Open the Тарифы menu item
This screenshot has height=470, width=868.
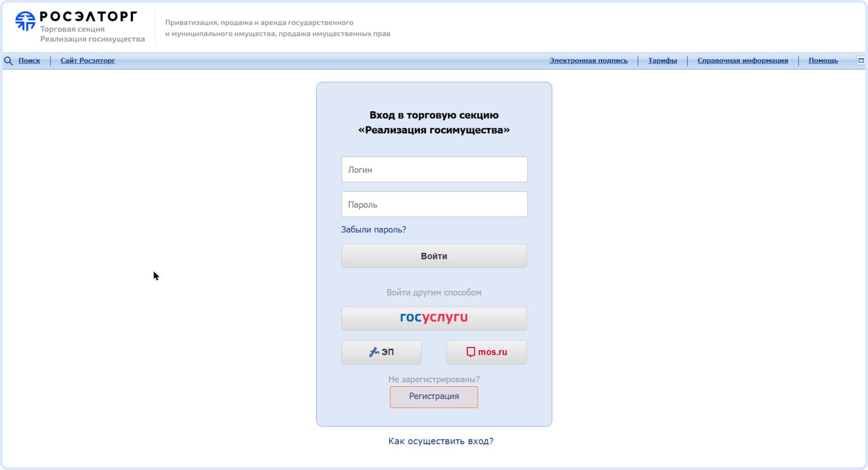[x=663, y=61]
